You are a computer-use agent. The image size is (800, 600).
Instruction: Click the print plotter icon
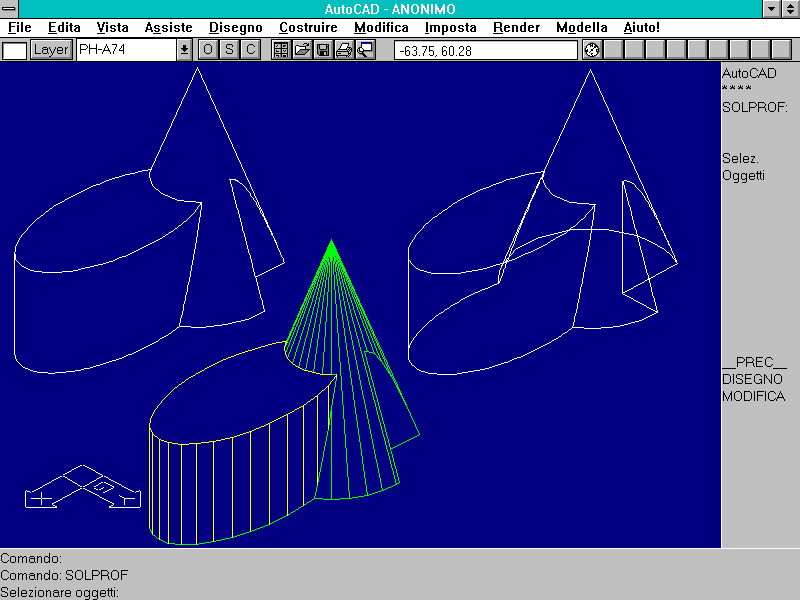344,49
